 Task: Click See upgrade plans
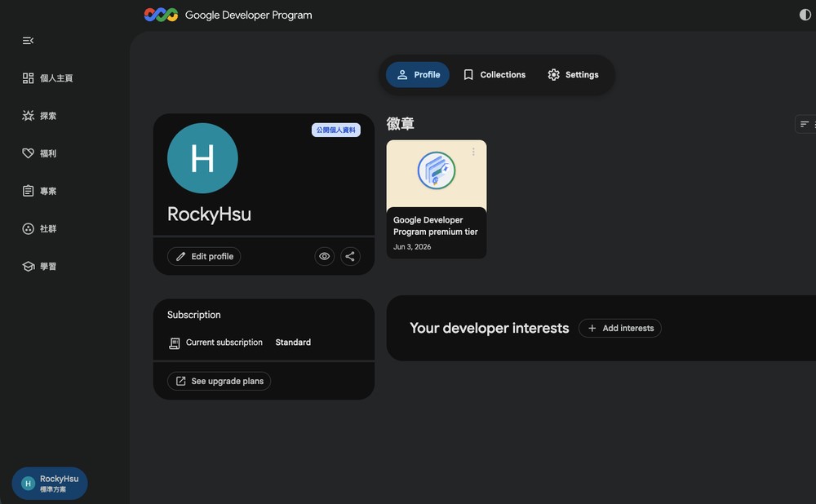[x=219, y=381]
